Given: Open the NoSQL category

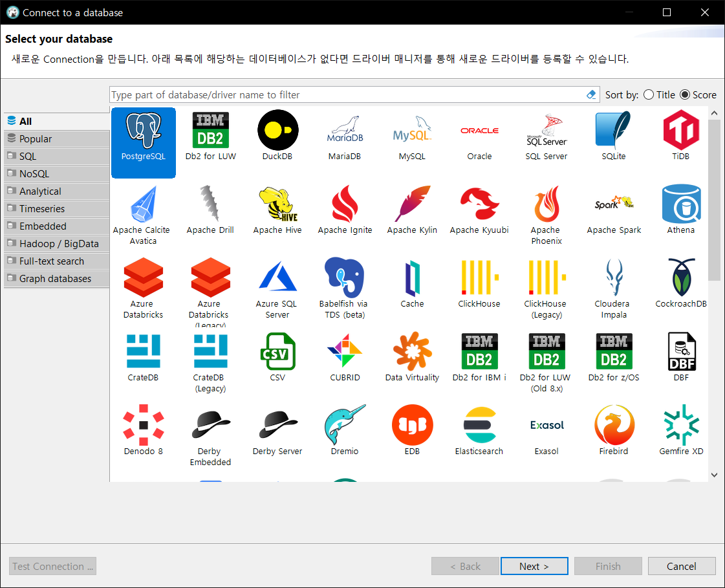Looking at the screenshot, I should pyautogui.click(x=57, y=174).
